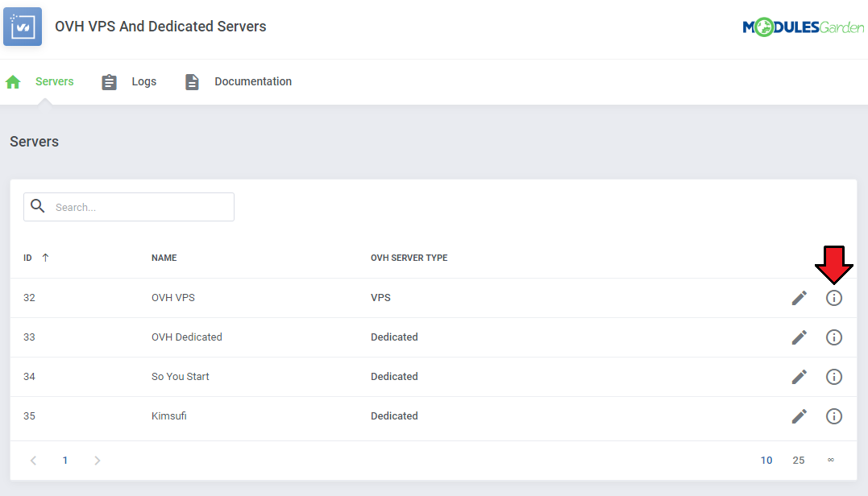Click the ModulesGarden logo
This screenshot has height=496, width=868.
803,27
